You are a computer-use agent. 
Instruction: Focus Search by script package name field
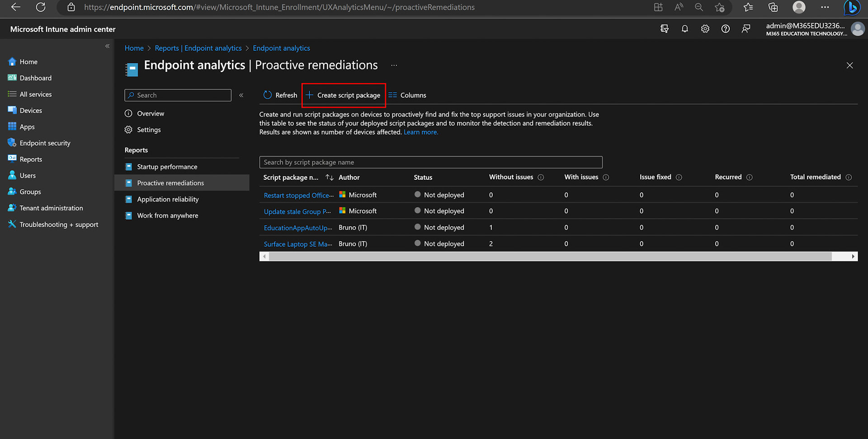tap(431, 162)
